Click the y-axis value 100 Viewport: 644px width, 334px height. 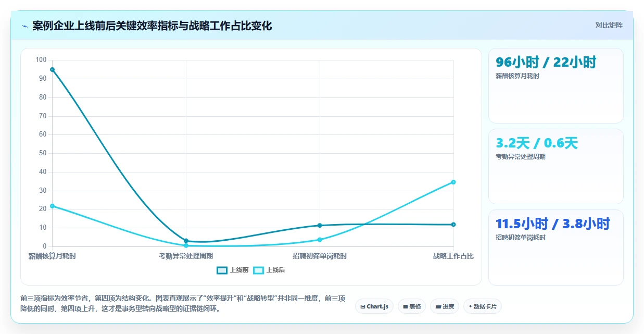pos(41,60)
